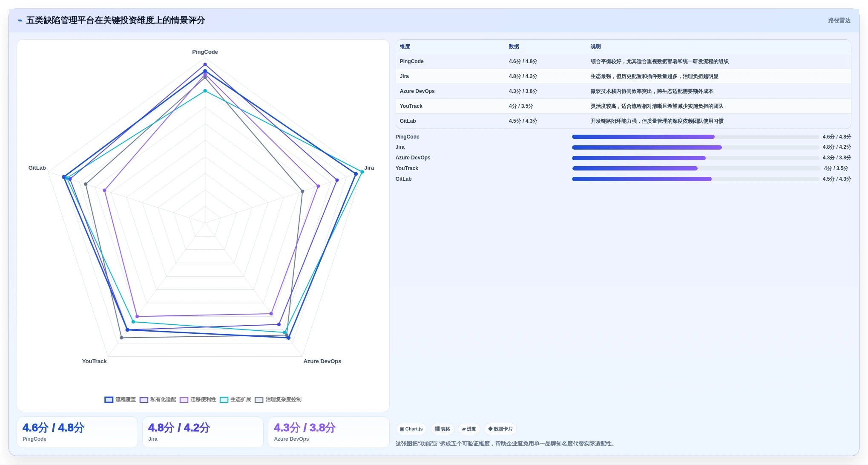Click the 路径雷达 label in the header
868x465 pixels.
point(839,20)
